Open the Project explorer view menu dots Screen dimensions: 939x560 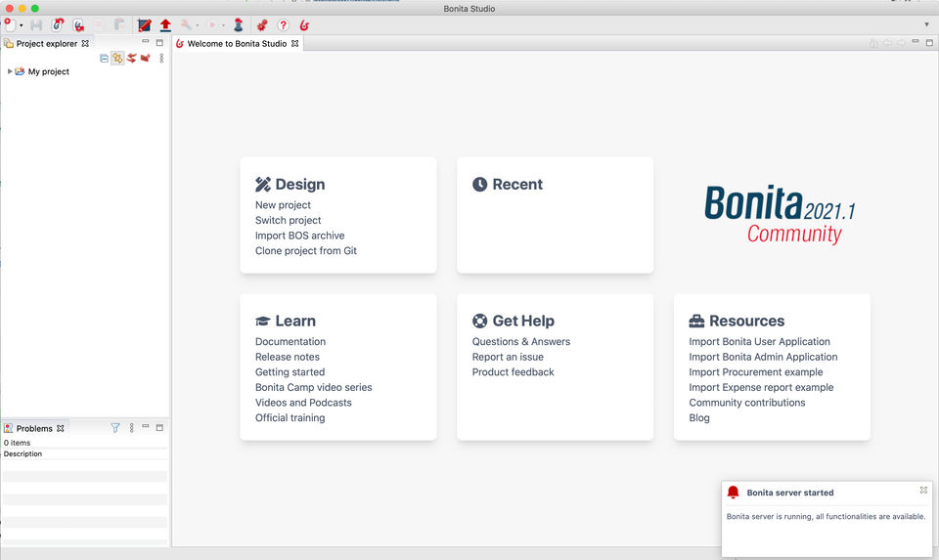pyautogui.click(x=161, y=58)
